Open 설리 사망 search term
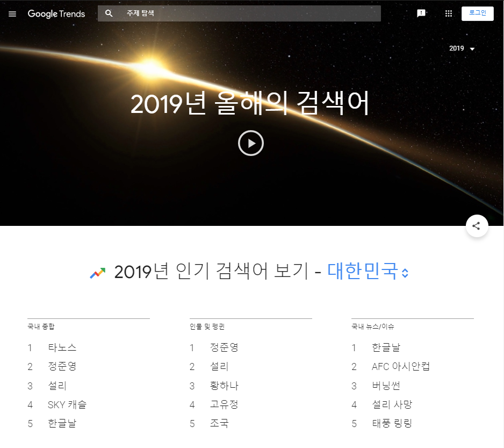Screen dimensions: 504x448 [392, 404]
